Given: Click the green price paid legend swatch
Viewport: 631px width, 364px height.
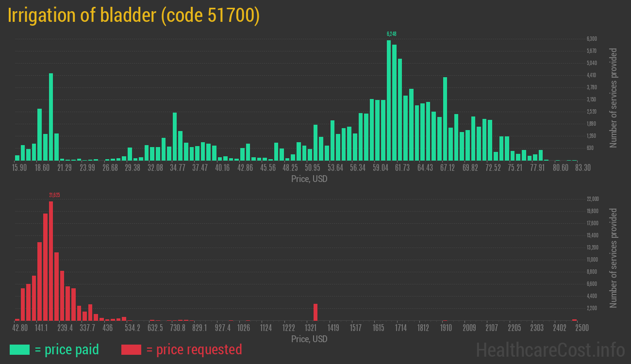Looking at the screenshot, I should click(19, 349).
